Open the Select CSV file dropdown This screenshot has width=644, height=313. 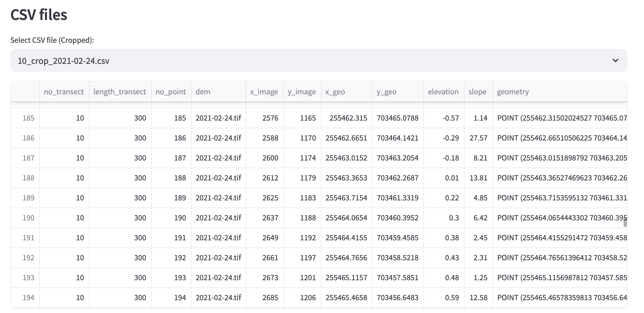[x=319, y=60]
